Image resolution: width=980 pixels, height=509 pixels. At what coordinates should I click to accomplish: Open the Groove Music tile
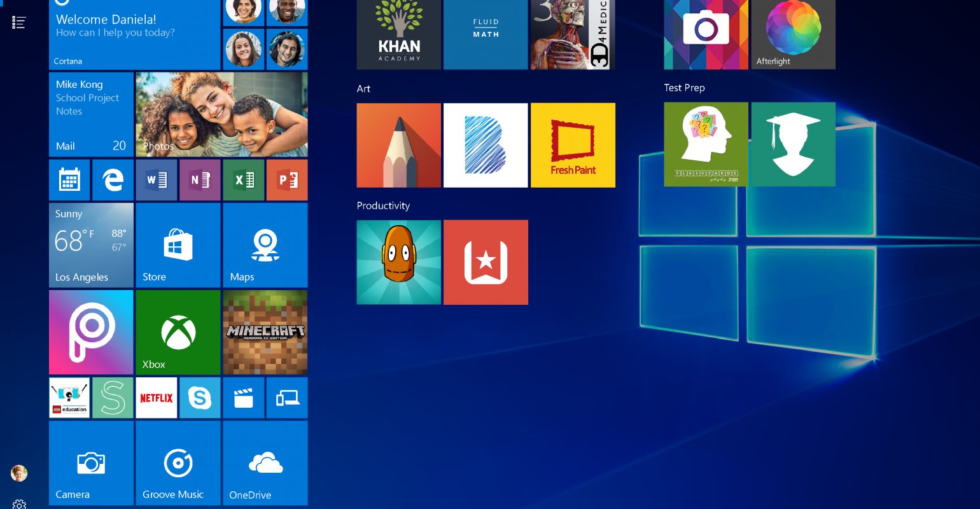coord(178,463)
